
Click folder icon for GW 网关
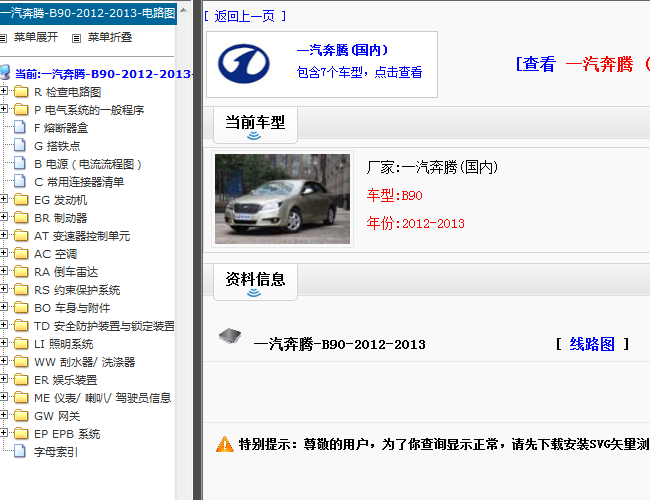click(x=21, y=415)
